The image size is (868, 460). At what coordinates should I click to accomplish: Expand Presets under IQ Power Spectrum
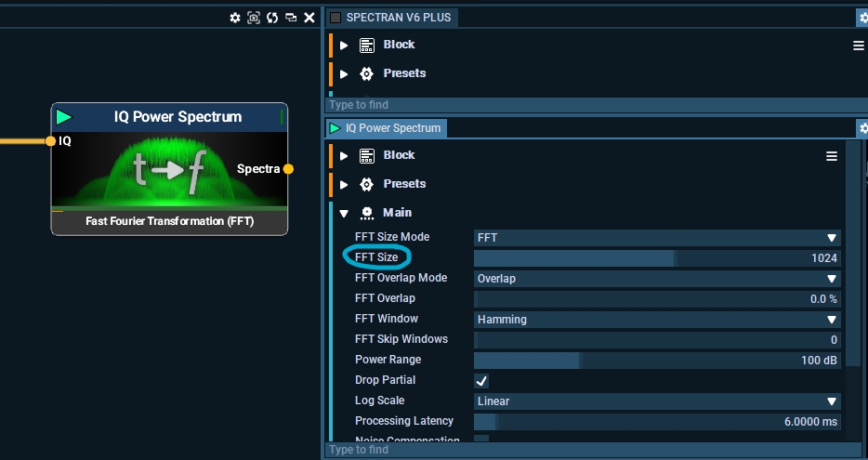[344, 184]
